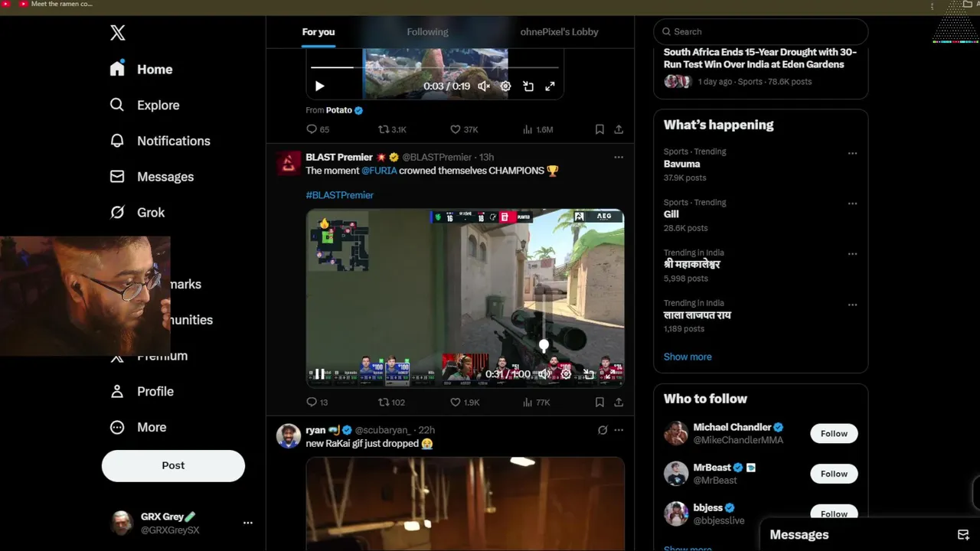Select the browser tab Meet the ramen co...
This screenshot has width=980, height=551.
pyautogui.click(x=56, y=5)
